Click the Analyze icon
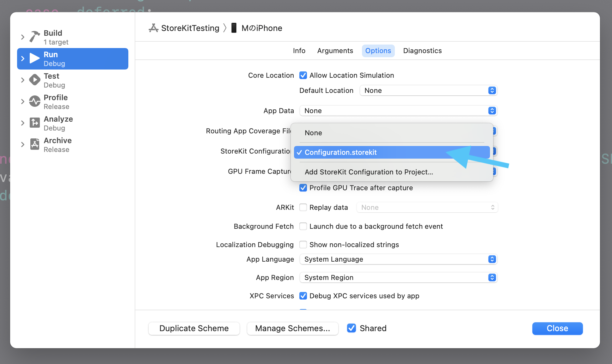This screenshot has height=364, width=612. click(x=35, y=123)
